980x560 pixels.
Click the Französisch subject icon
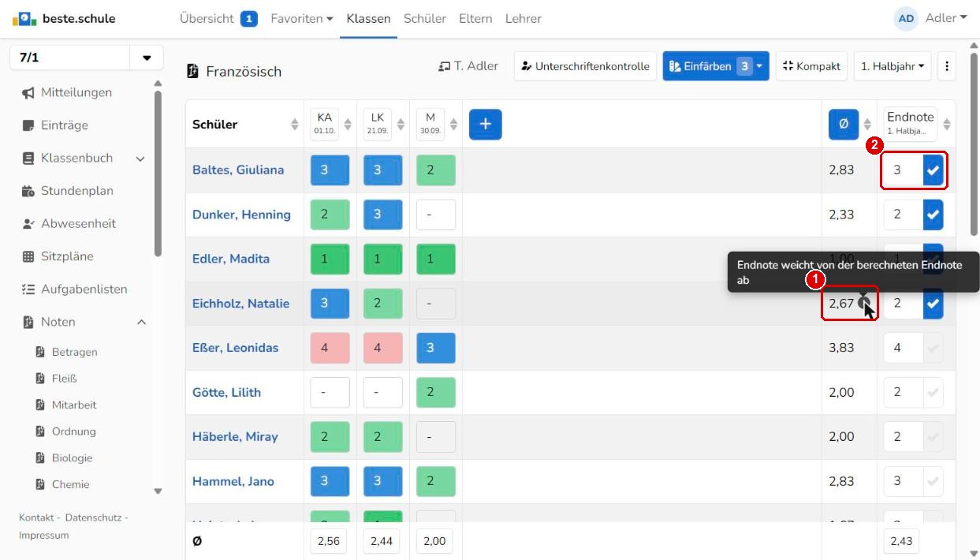tap(192, 72)
